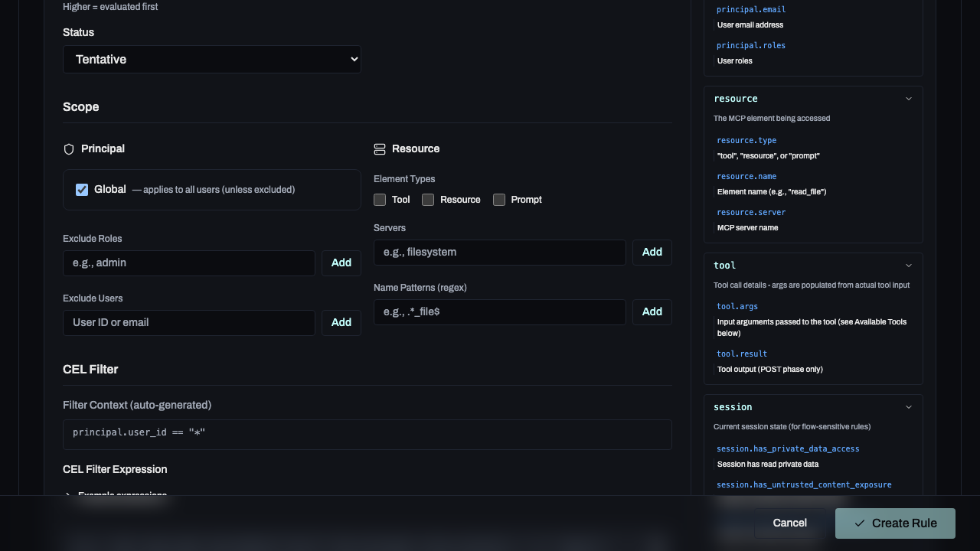Collapse the resource section chevron
Screen dimensions: 980x551
pos(909,99)
